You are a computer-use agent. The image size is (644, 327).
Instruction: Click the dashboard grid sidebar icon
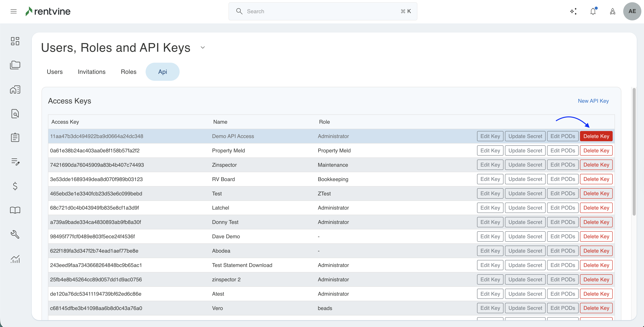pyautogui.click(x=15, y=41)
